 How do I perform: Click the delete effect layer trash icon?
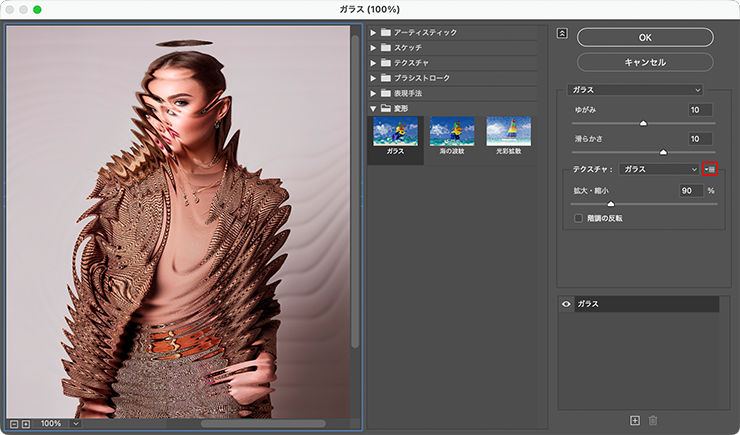[x=653, y=421]
